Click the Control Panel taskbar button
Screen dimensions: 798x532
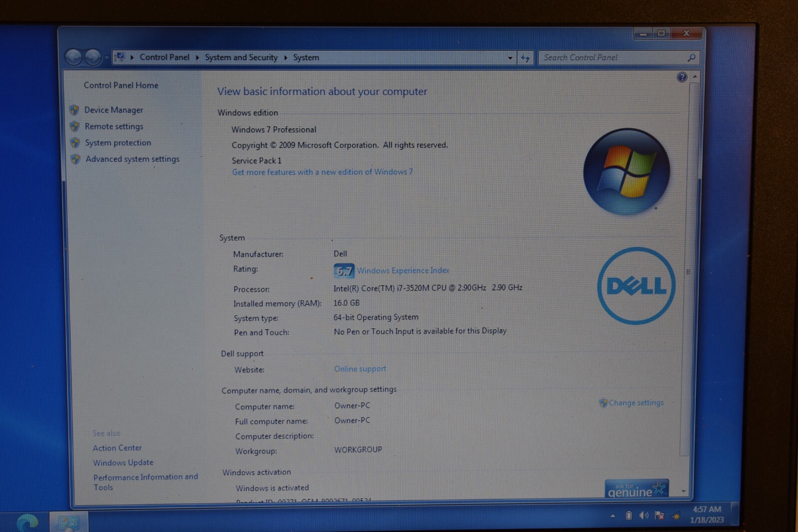(x=69, y=522)
